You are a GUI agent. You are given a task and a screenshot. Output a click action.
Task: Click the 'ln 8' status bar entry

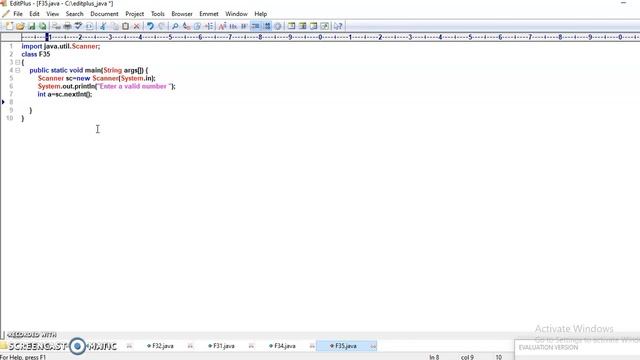pos(434,357)
